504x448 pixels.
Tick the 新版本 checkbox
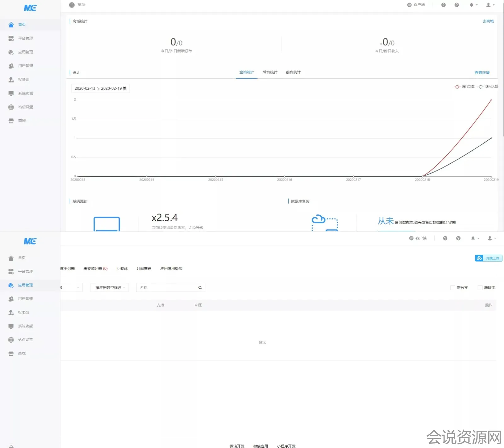pos(480,287)
